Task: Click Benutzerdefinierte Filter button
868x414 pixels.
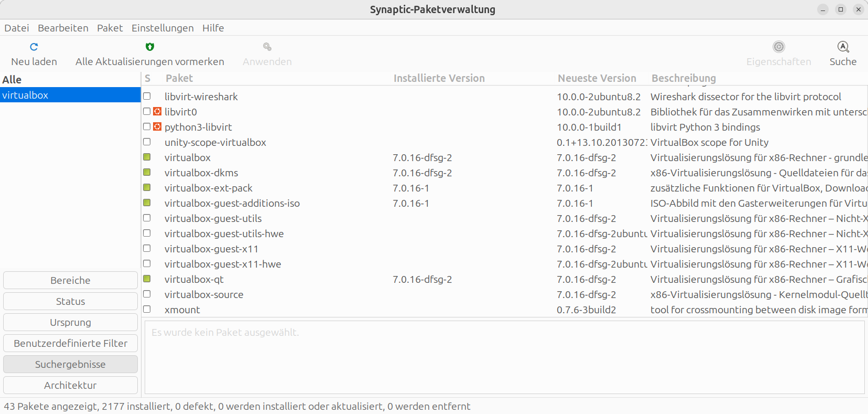Action: pyautogui.click(x=70, y=343)
